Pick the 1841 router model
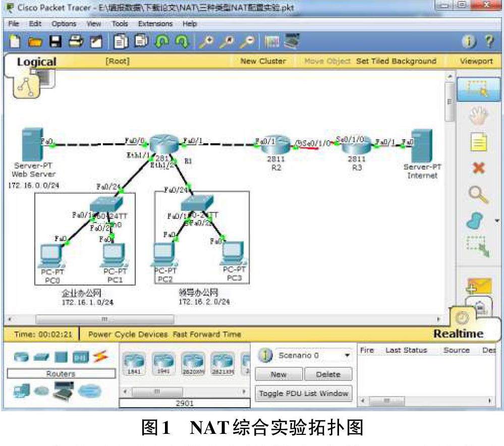Screen dimensions: 504x446 click(x=134, y=363)
